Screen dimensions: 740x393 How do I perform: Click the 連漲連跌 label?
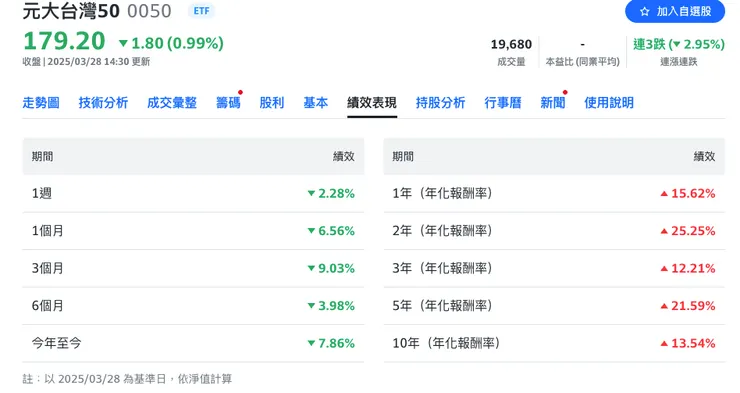pyautogui.click(x=679, y=62)
